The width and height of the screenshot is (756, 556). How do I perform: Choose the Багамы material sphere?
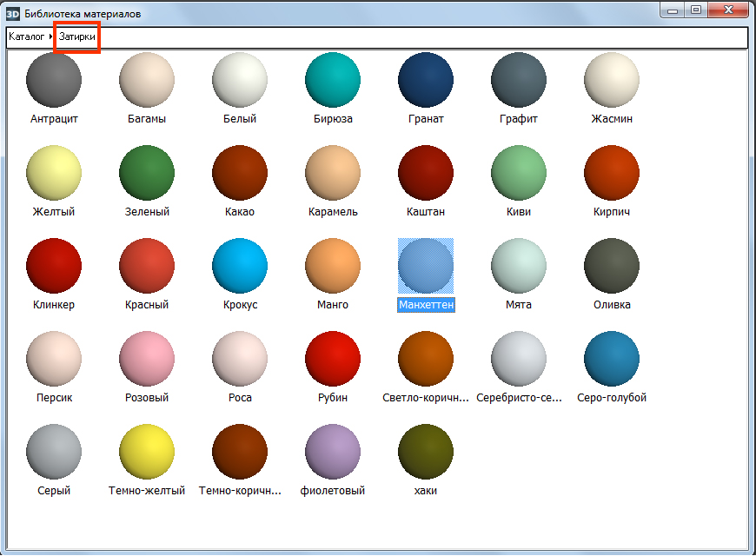(x=147, y=80)
